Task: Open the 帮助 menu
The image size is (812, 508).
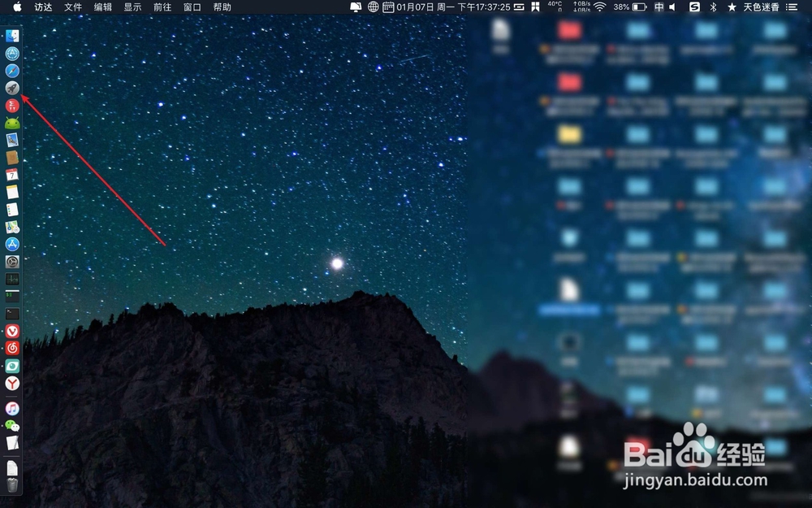Action: pyautogui.click(x=222, y=7)
